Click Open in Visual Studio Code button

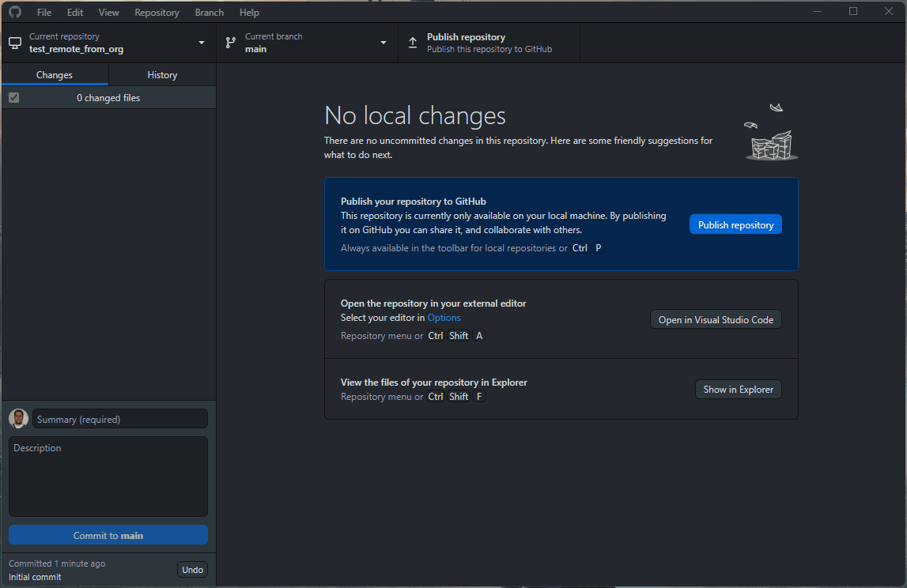[716, 320]
